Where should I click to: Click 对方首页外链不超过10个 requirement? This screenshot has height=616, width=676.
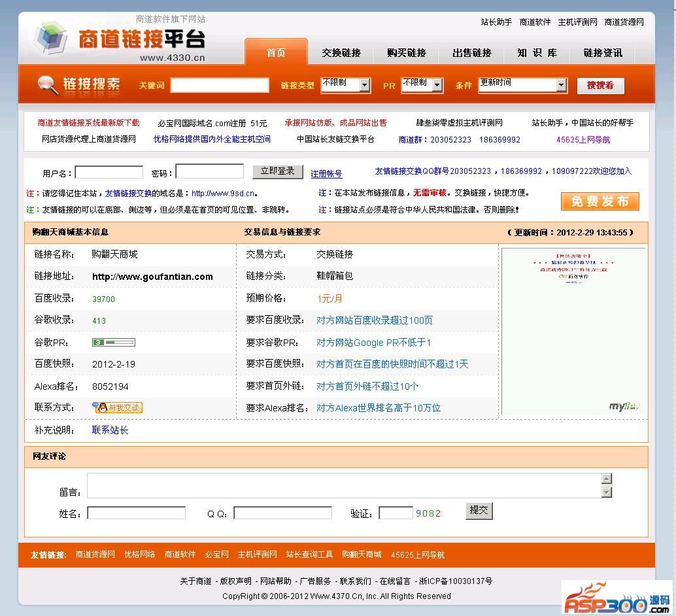[x=367, y=386]
